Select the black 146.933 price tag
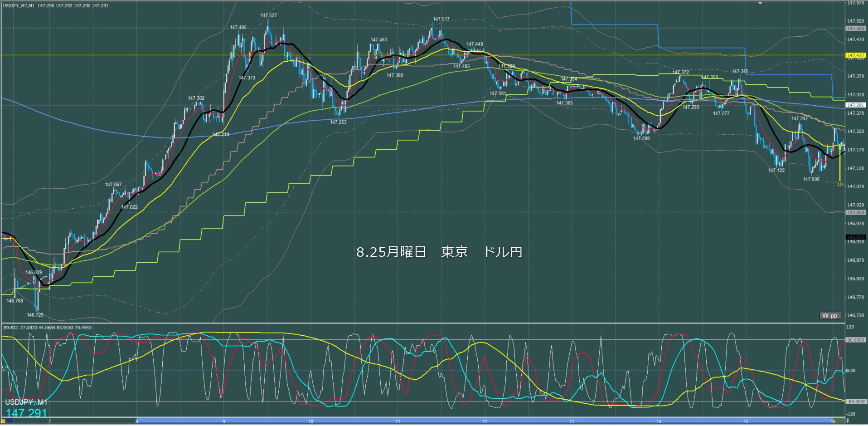This screenshot has height=426, width=868. [x=855, y=237]
